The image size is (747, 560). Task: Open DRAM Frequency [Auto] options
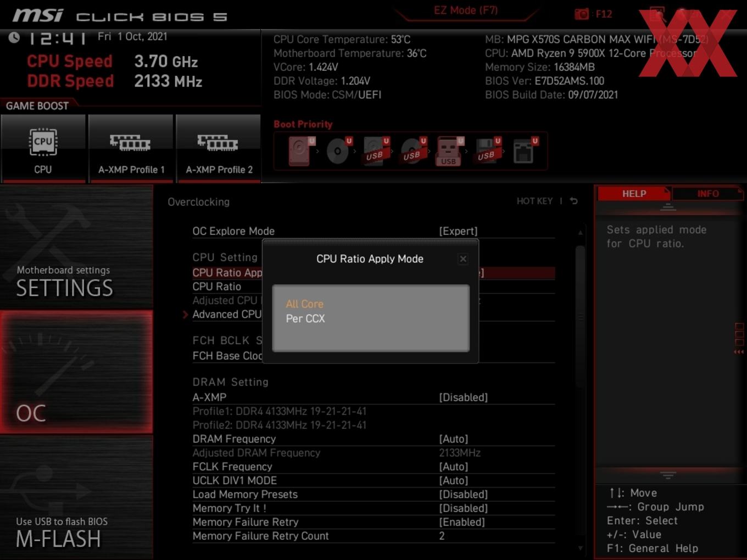pyautogui.click(x=453, y=439)
